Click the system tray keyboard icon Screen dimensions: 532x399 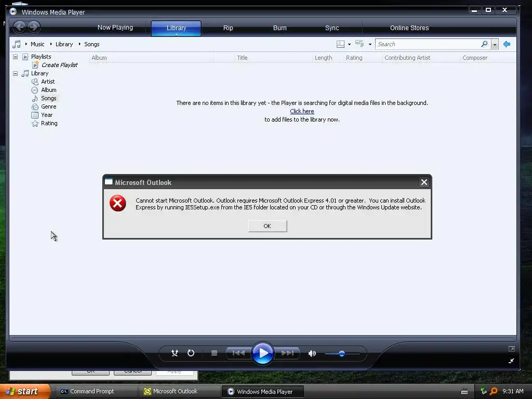[x=464, y=392]
